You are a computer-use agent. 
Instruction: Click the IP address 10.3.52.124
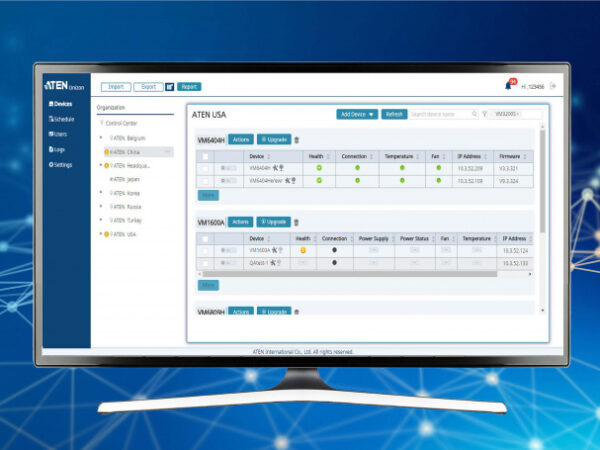click(x=515, y=251)
